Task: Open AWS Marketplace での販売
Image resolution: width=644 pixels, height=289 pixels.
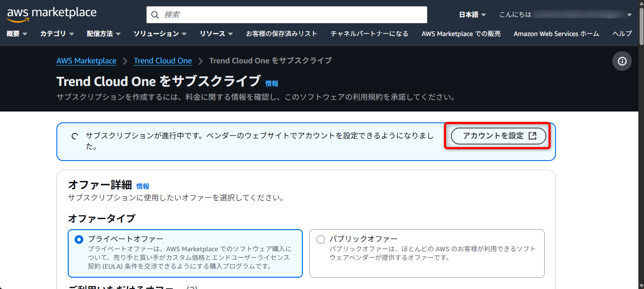Action: pos(461,33)
